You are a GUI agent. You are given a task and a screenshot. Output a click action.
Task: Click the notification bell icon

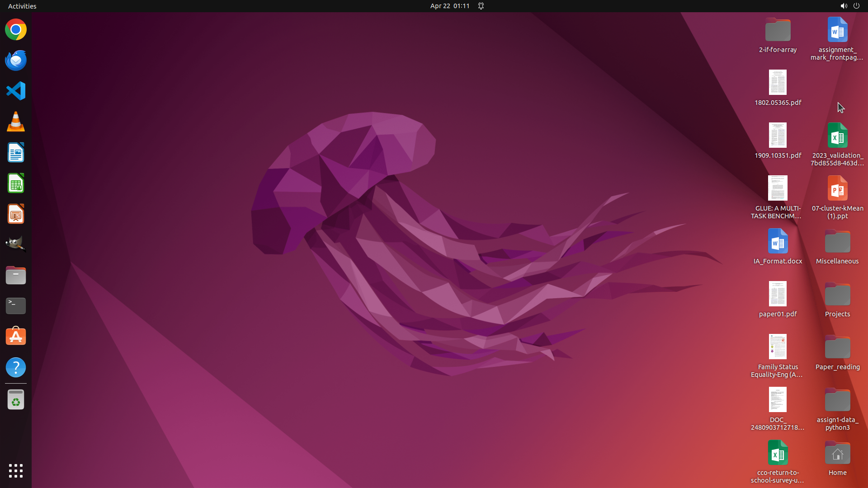coord(481,6)
